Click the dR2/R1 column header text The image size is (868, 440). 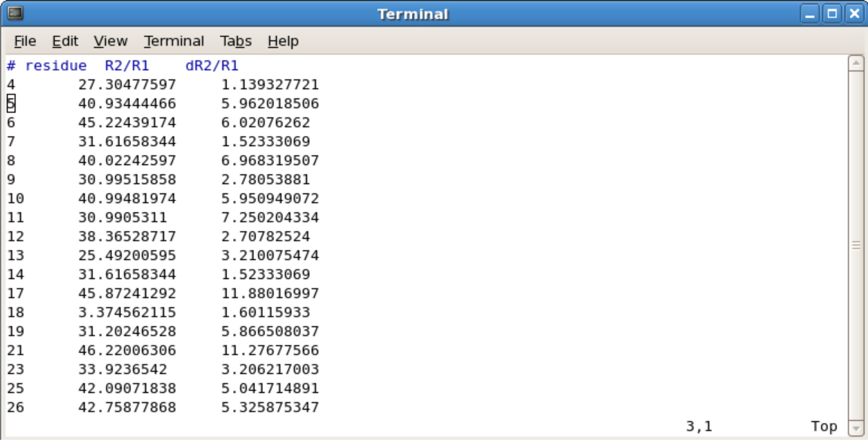point(212,66)
